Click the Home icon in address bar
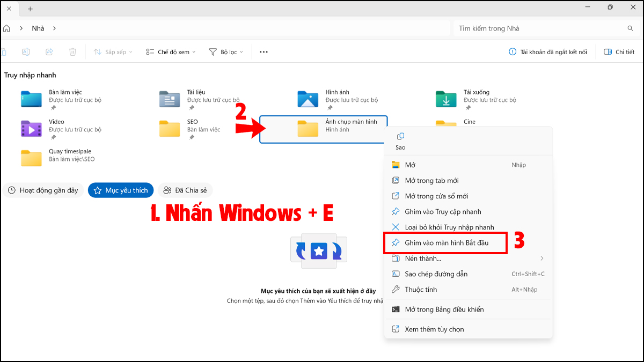Screen dimensions: 644x362 pyautogui.click(x=6, y=28)
